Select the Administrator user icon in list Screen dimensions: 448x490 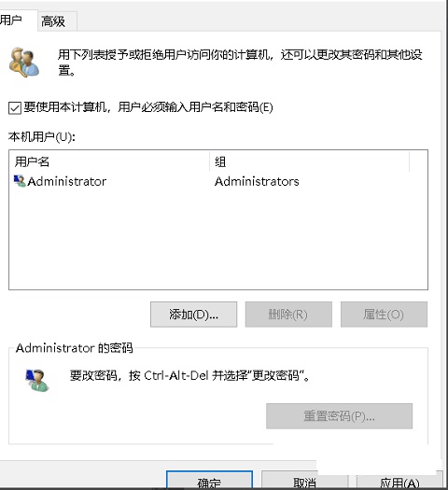tap(20, 181)
